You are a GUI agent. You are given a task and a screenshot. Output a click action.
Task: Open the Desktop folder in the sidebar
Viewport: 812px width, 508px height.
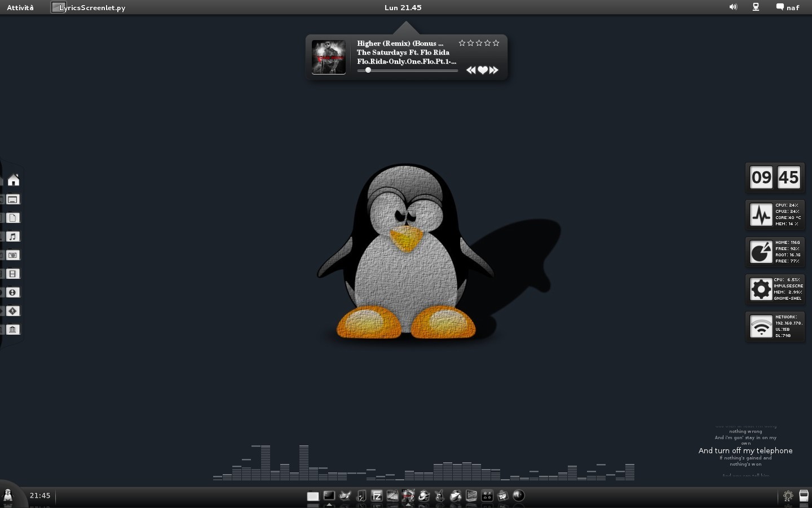pos(13,199)
